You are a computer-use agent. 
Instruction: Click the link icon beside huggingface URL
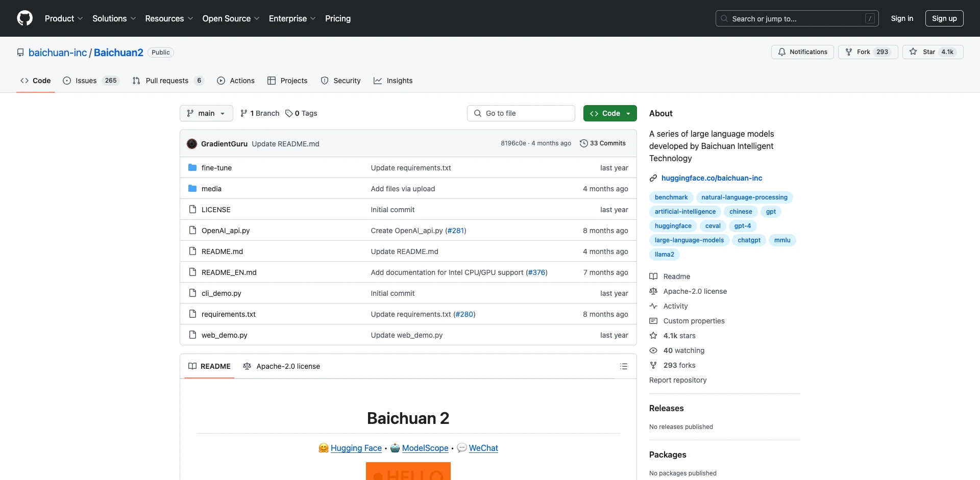tap(653, 178)
